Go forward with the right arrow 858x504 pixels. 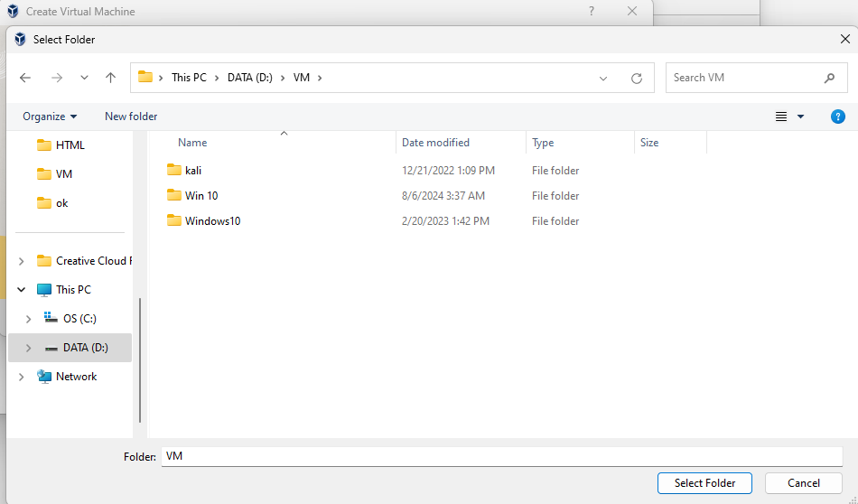click(x=56, y=78)
